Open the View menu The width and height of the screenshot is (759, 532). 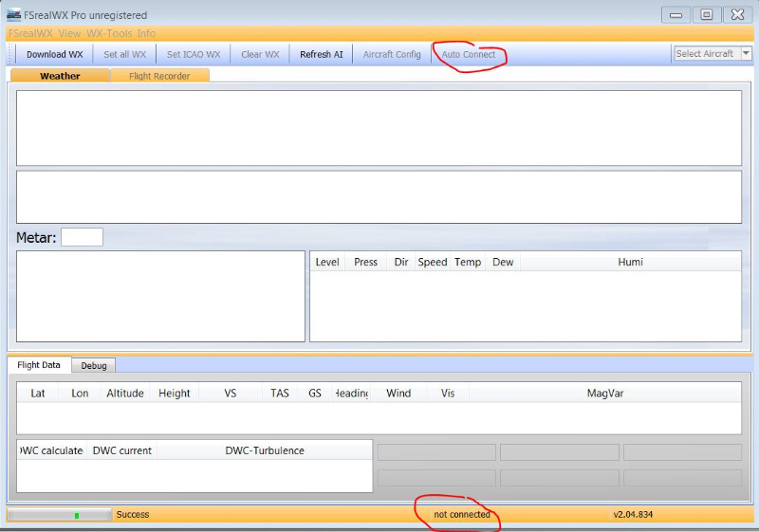click(69, 33)
